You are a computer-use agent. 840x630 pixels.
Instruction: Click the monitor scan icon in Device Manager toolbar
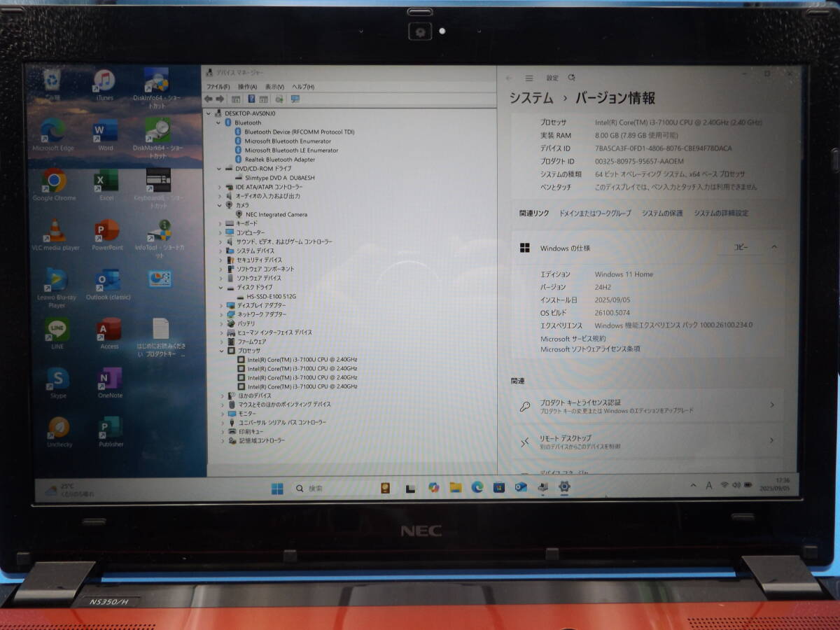(x=295, y=99)
